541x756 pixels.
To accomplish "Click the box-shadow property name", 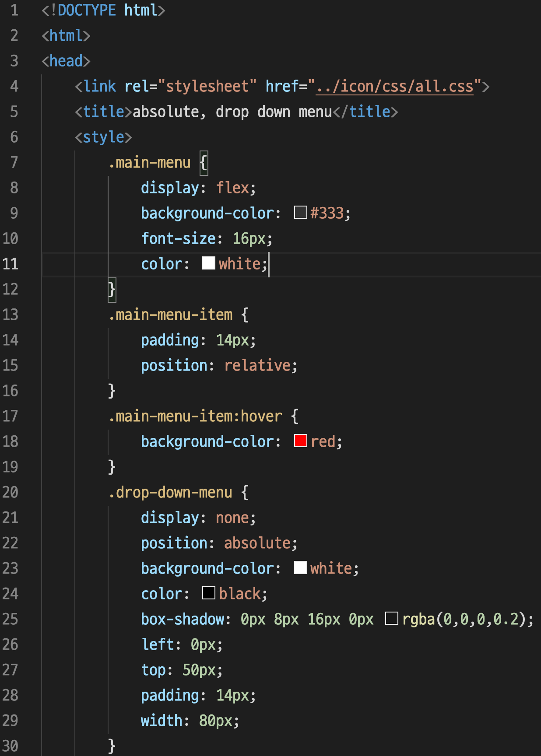I will pyautogui.click(x=183, y=619).
